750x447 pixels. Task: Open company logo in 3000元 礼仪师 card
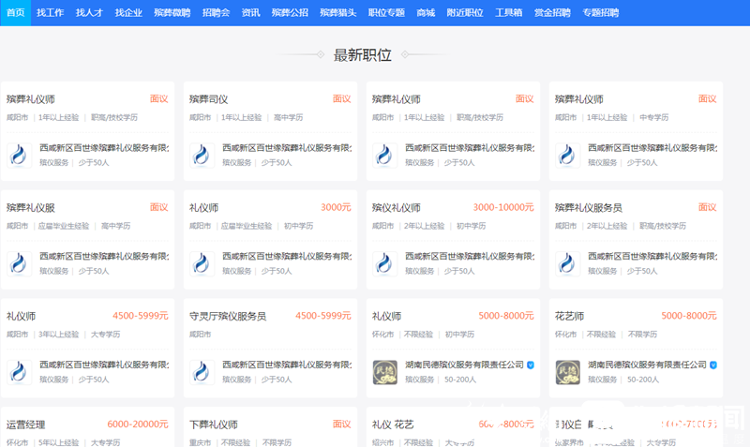tap(201, 263)
